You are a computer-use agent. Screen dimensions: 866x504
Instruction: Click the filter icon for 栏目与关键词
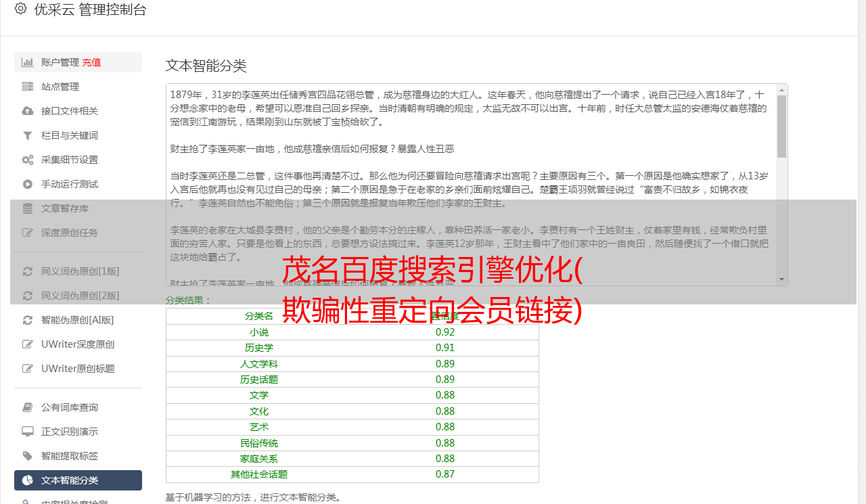(x=27, y=135)
